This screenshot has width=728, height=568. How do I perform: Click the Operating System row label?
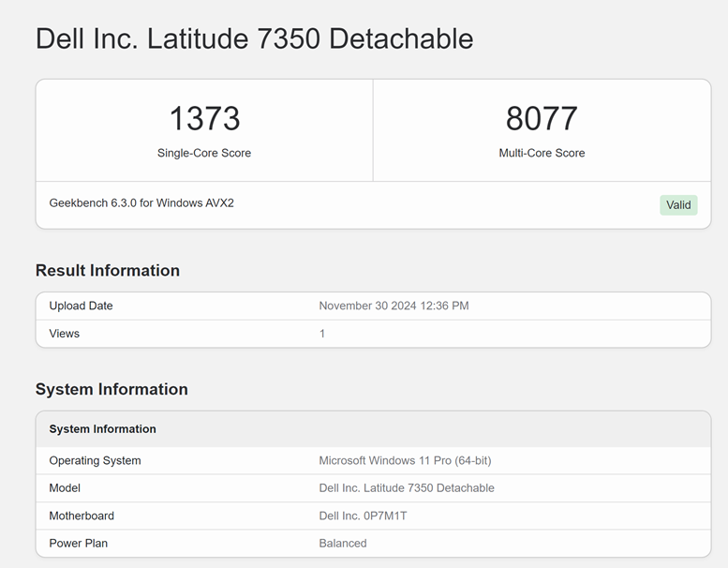pyautogui.click(x=95, y=460)
